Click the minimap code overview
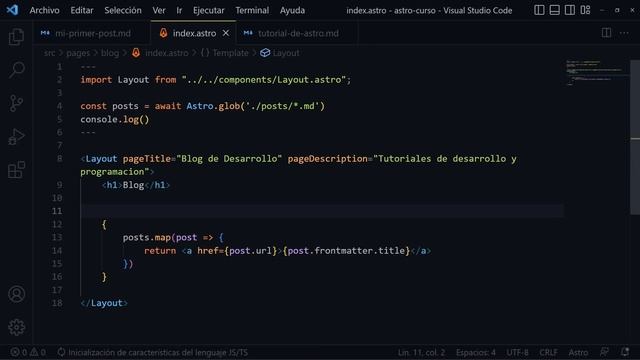 click(x=597, y=73)
